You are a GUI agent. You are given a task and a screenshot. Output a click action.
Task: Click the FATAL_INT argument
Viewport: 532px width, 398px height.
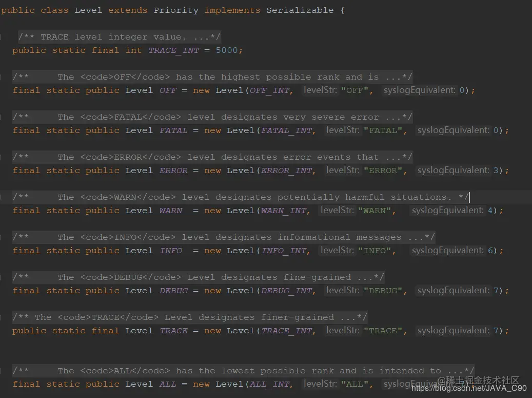coord(287,130)
